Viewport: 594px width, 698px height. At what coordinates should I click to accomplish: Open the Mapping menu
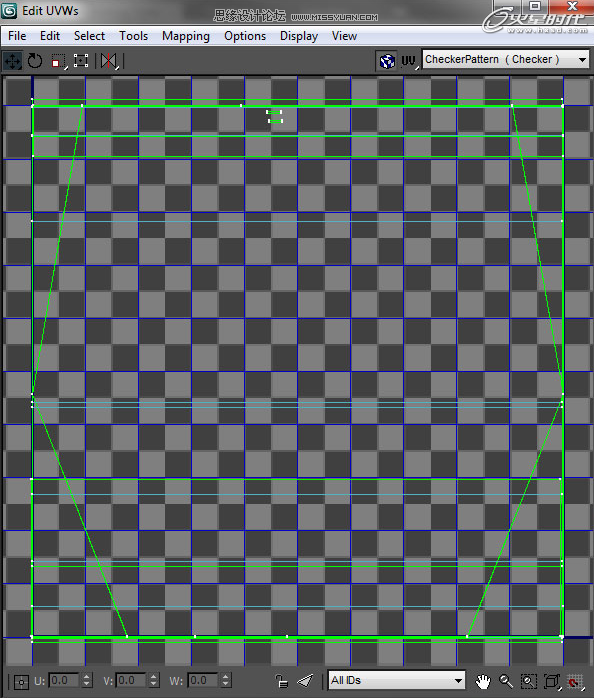point(186,36)
